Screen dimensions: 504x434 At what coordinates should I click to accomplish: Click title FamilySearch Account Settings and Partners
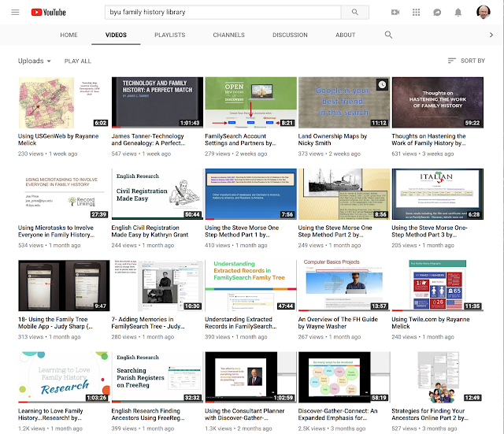point(240,139)
